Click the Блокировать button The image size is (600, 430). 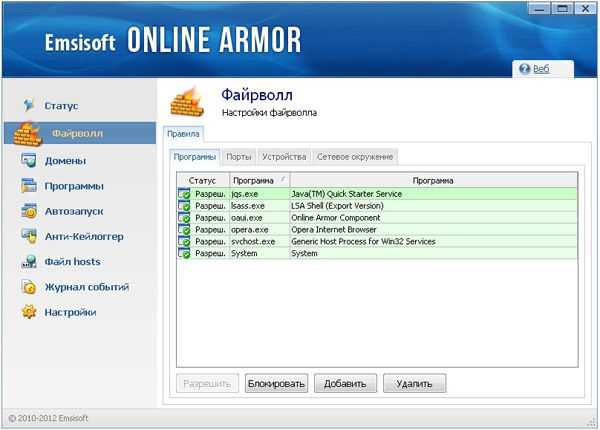[x=276, y=383]
